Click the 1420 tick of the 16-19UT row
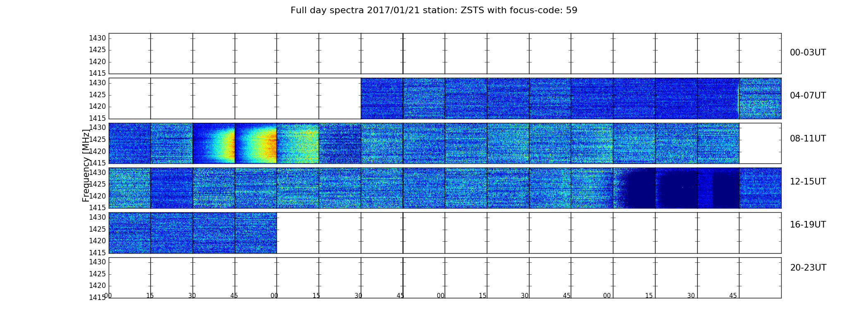 (98, 241)
